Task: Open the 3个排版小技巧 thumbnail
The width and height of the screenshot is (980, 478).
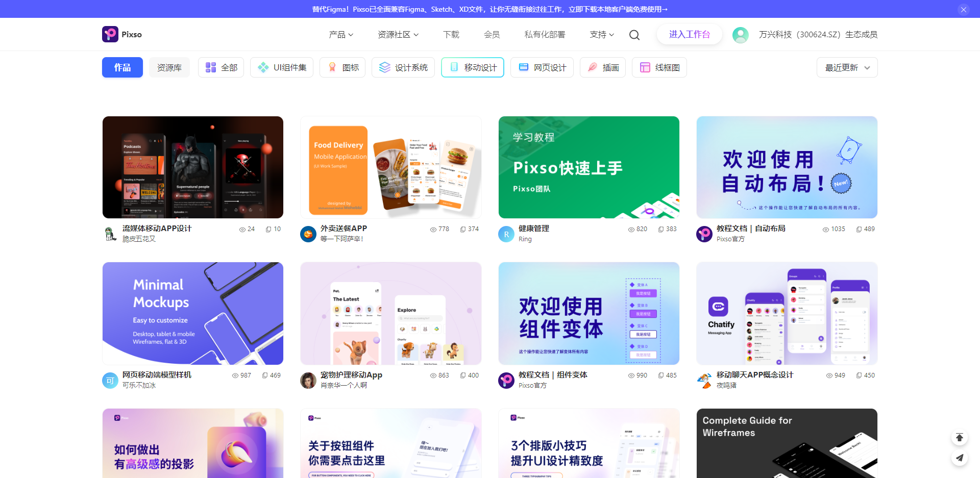Action: click(x=589, y=443)
